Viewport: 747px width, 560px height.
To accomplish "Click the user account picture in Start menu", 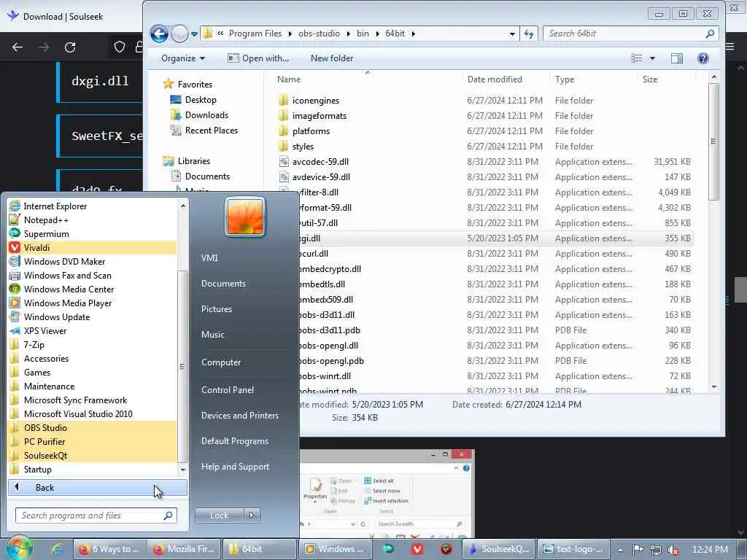I will coord(245,217).
